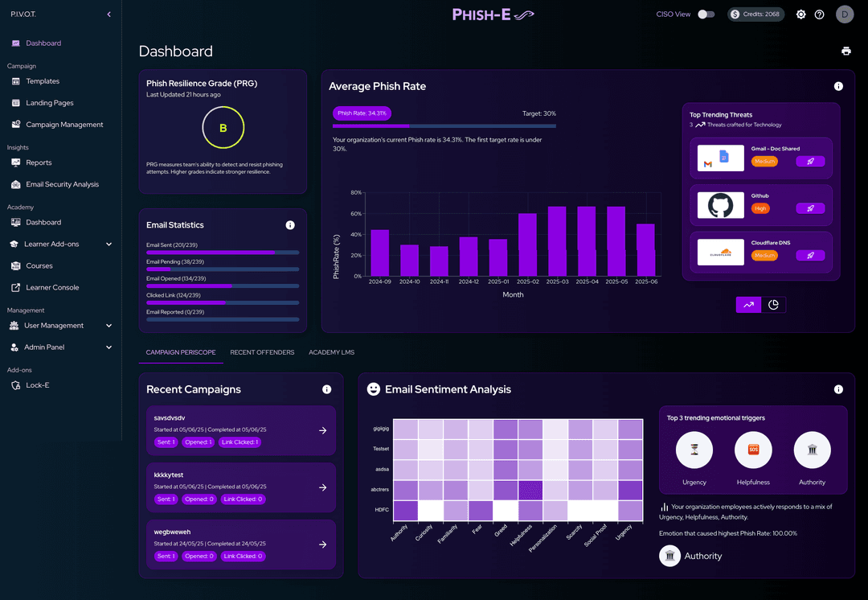The image size is (868, 600).
Task: Click the Phish Rate progress bar
Action: pos(444,126)
